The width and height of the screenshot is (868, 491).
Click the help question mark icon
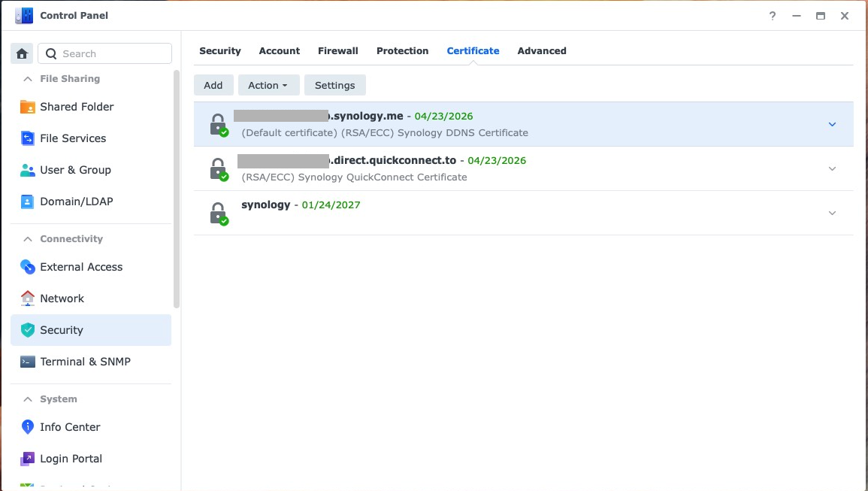(773, 16)
